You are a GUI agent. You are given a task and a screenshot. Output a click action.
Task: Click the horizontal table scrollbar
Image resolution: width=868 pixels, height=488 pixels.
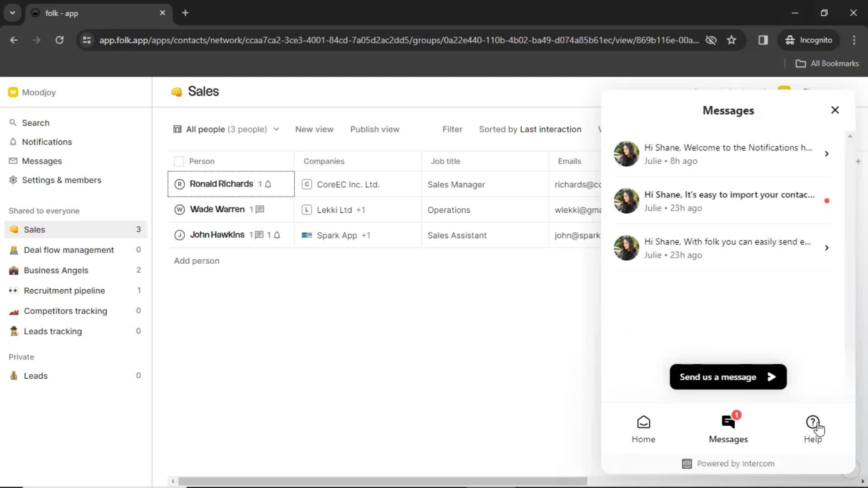[382, 481]
